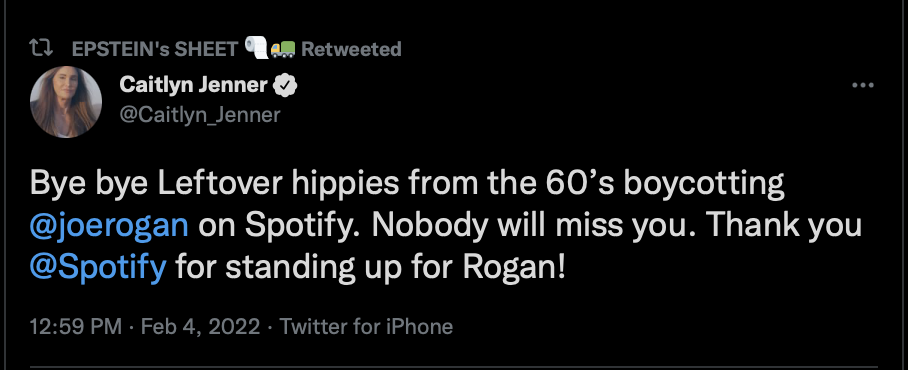Viewport: 908px width, 370px height.
Task: Open the EPSTEIN's SHEET retweeter profile
Action: tap(155, 49)
